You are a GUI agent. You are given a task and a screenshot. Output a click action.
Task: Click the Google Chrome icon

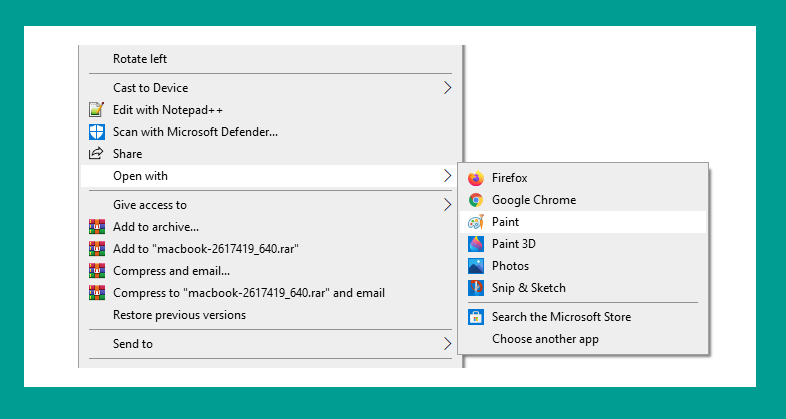point(476,200)
